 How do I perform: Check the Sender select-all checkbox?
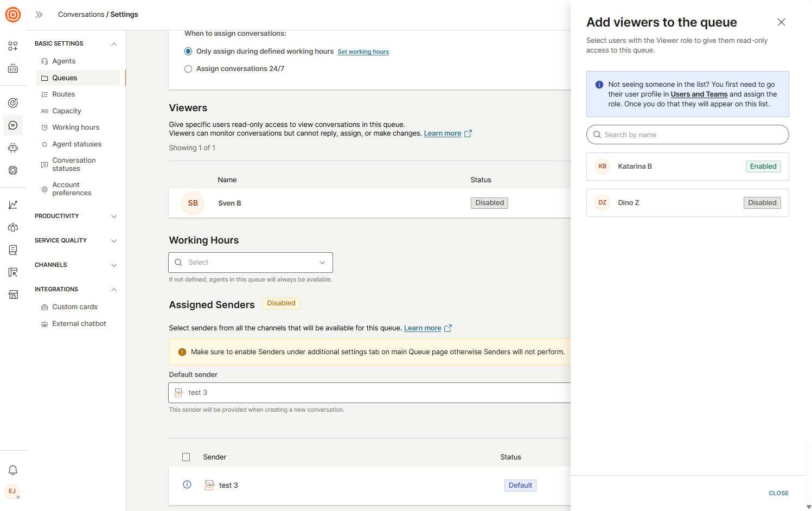186,457
